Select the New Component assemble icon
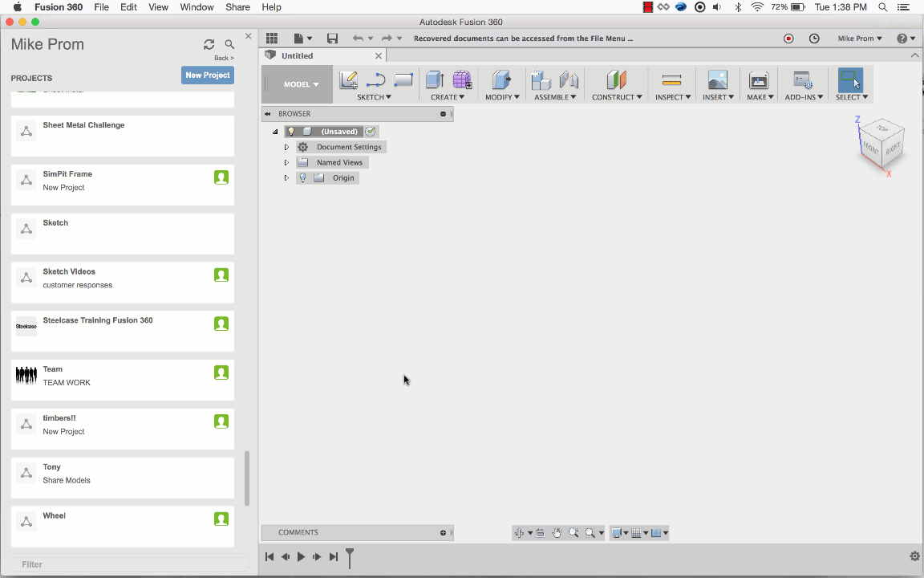 (541, 79)
